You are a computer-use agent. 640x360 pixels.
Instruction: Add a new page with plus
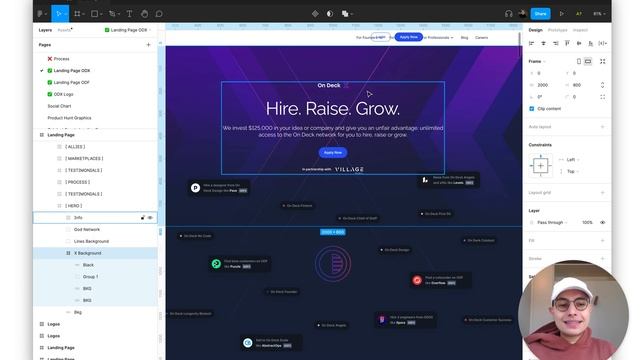(x=149, y=44)
